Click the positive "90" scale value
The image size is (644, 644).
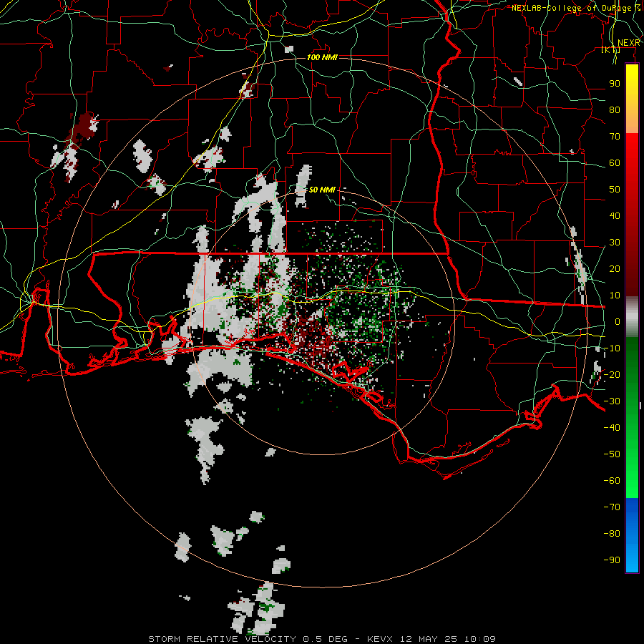click(615, 84)
